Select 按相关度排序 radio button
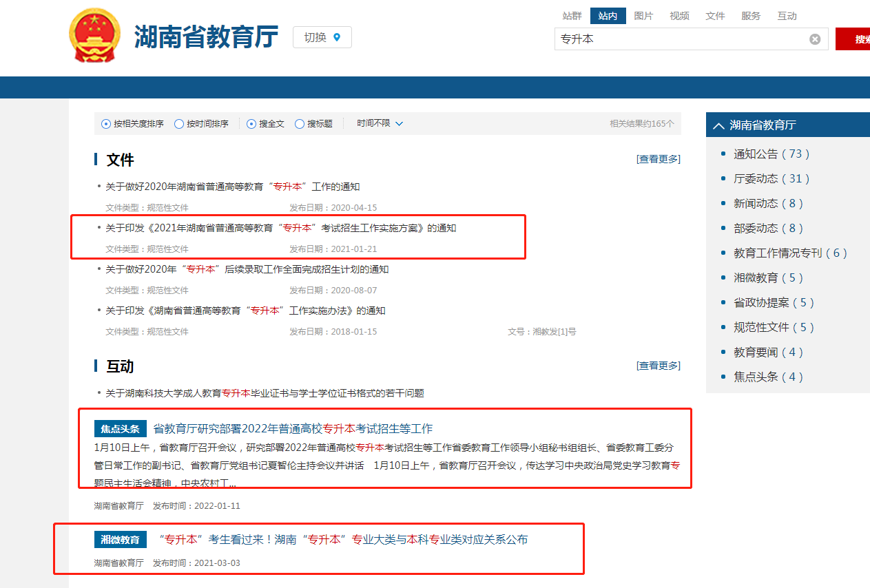The image size is (870, 588). pos(106,124)
